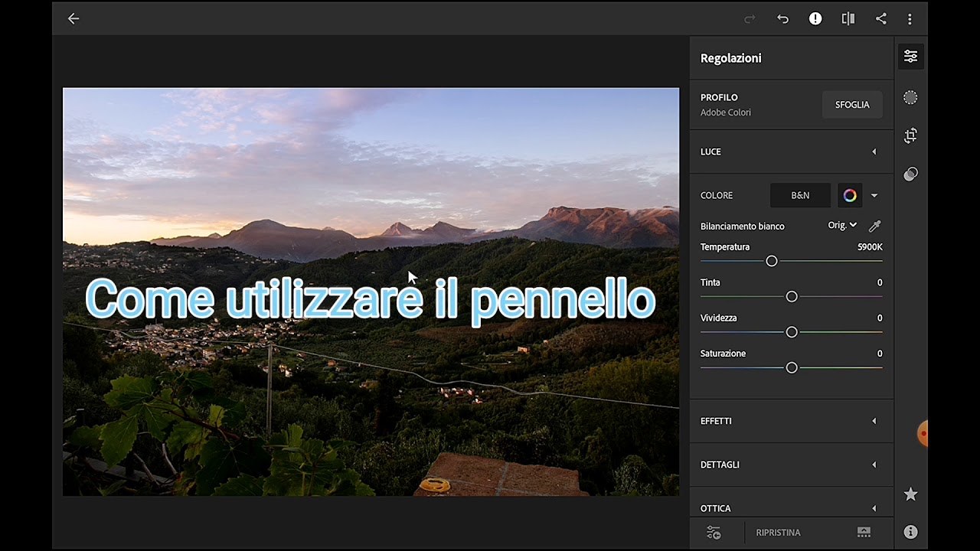Click the orange record bubble
The width and height of the screenshot is (980, 551).
click(923, 434)
